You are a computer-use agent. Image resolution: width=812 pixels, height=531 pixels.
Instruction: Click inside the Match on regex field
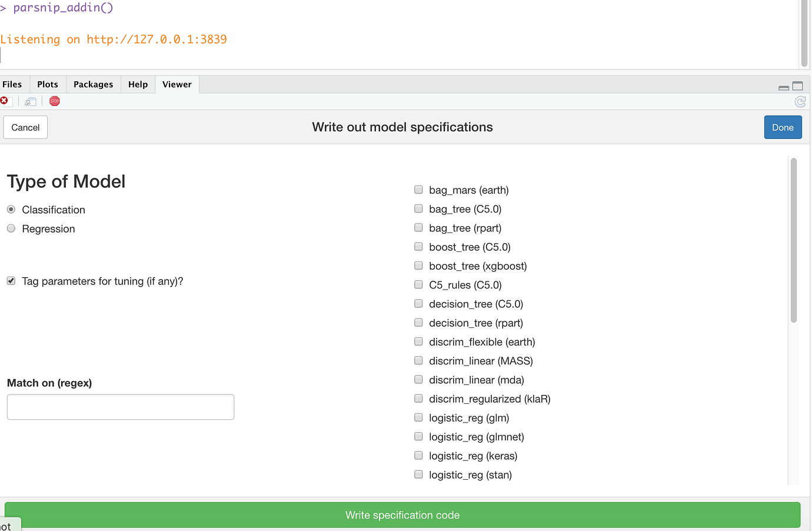coord(120,407)
